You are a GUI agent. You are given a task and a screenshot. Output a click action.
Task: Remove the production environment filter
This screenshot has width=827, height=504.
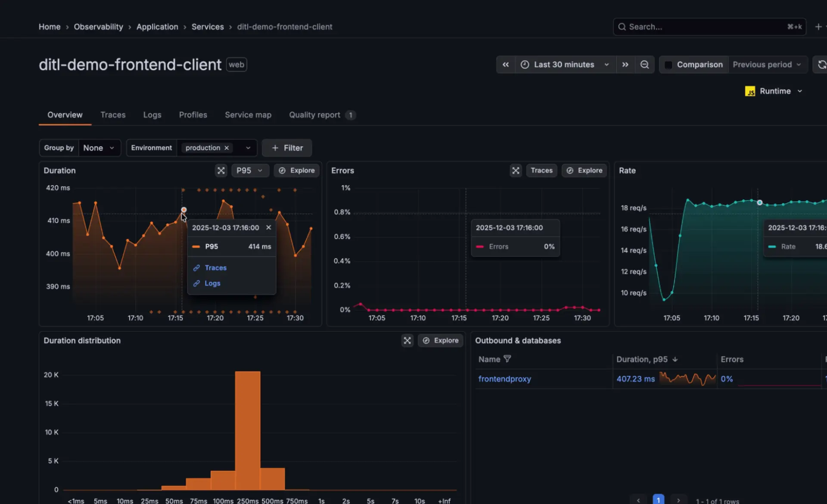pos(227,148)
